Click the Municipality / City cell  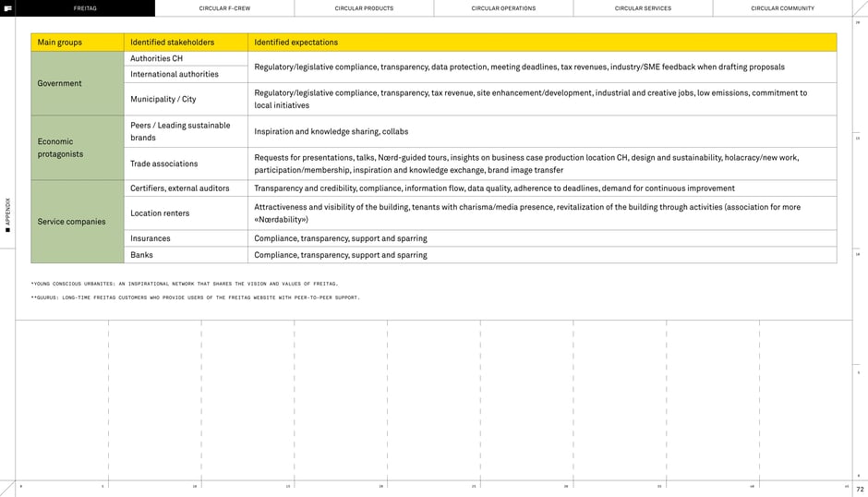pos(186,99)
